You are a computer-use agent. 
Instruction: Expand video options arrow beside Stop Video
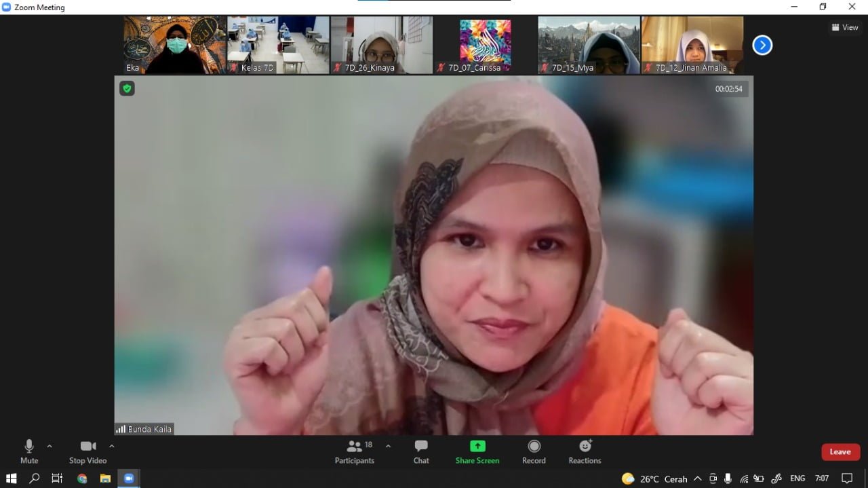tap(112, 446)
